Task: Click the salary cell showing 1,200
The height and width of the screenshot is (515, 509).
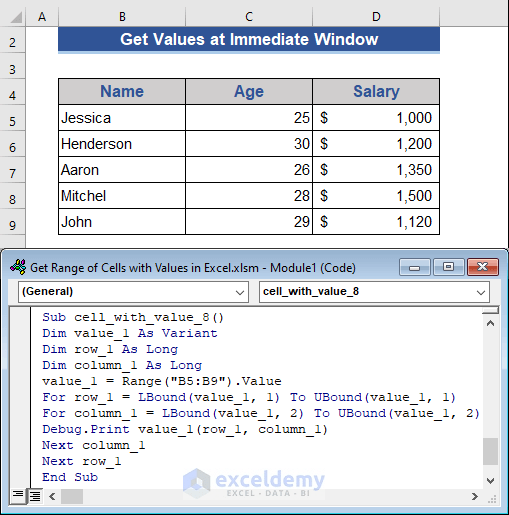Action: coord(376,144)
